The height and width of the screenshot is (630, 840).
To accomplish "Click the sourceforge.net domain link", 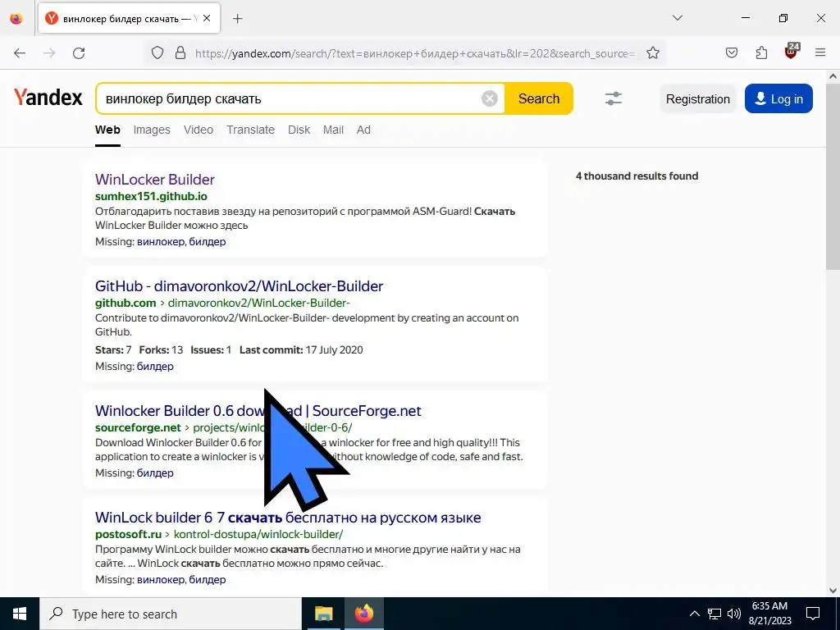I will coord(138,427).
